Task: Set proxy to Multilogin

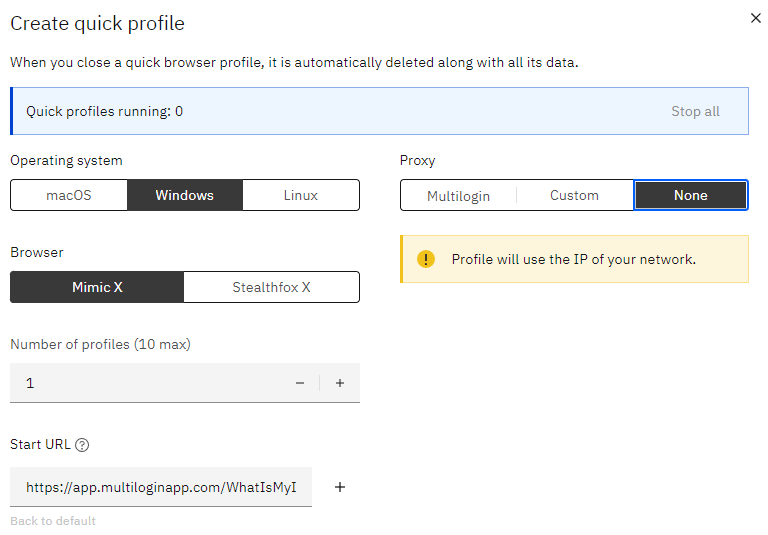Action: [x=458, y=195]
